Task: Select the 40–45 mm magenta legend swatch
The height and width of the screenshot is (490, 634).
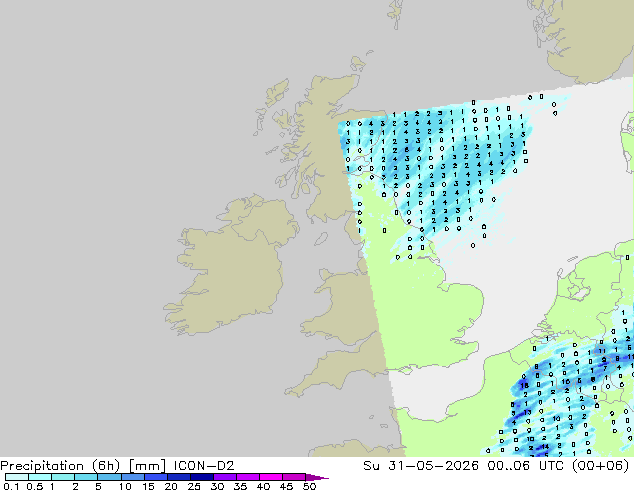Action: [x=271, y=477]
